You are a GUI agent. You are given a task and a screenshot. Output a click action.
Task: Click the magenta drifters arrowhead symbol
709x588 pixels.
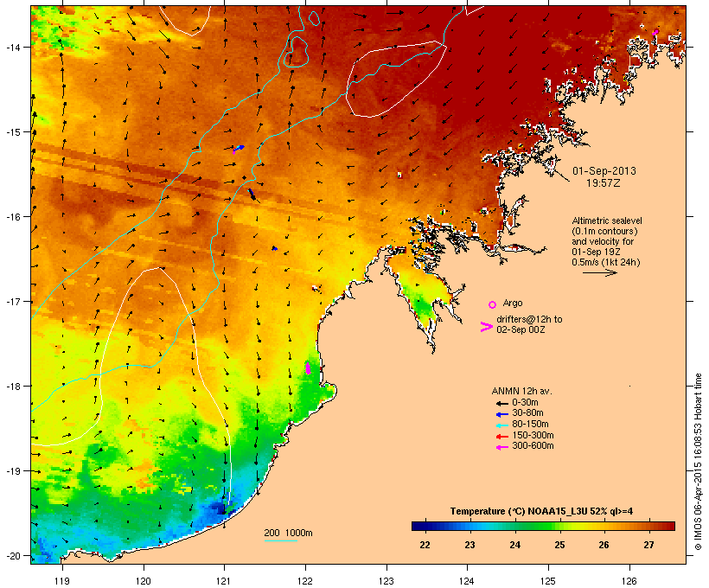click(486, 327)
